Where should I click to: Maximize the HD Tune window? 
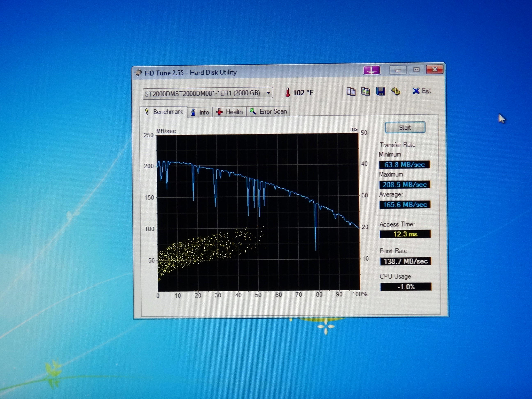coord(416,70)
